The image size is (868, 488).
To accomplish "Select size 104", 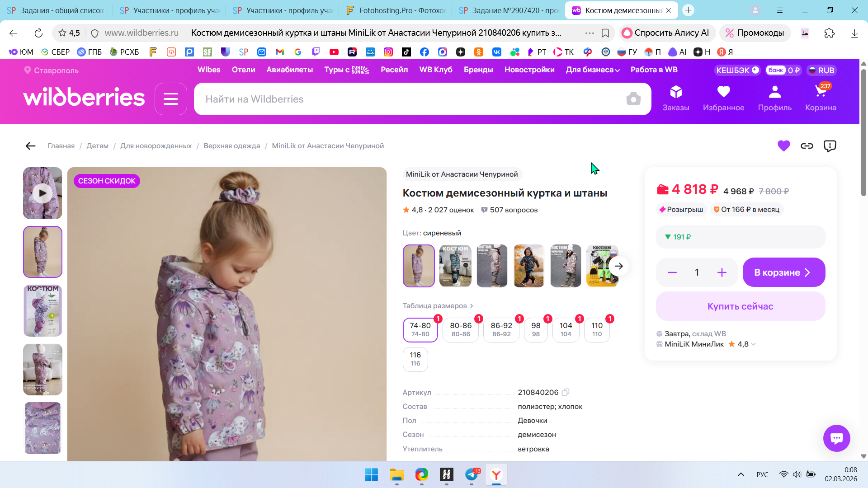I will (x=566, y=329).
